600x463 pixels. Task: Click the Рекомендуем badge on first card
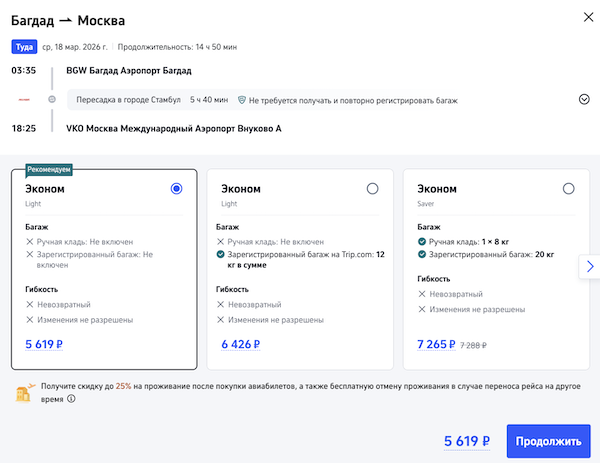click(49, 169)
